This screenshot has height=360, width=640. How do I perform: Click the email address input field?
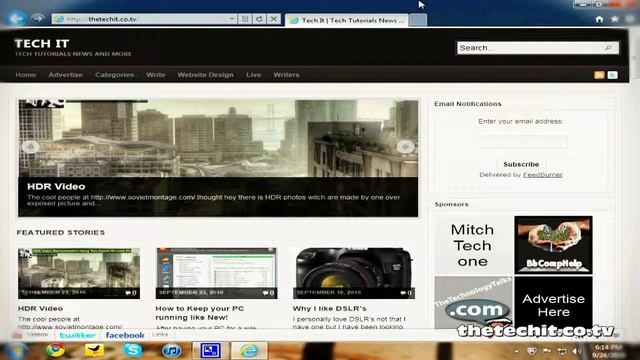(x=523, y=142)
